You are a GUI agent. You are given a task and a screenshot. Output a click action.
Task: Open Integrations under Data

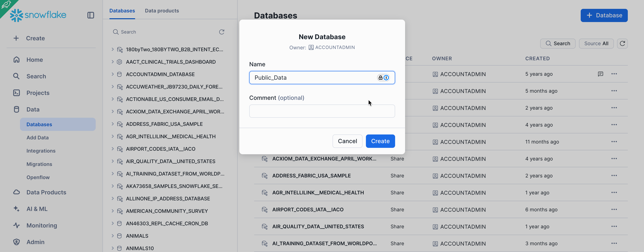coord(41,151)
